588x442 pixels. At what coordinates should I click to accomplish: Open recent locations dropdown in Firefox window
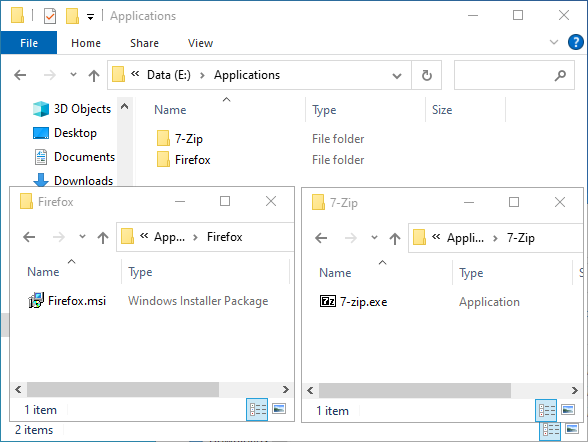[x=82, y=237]
